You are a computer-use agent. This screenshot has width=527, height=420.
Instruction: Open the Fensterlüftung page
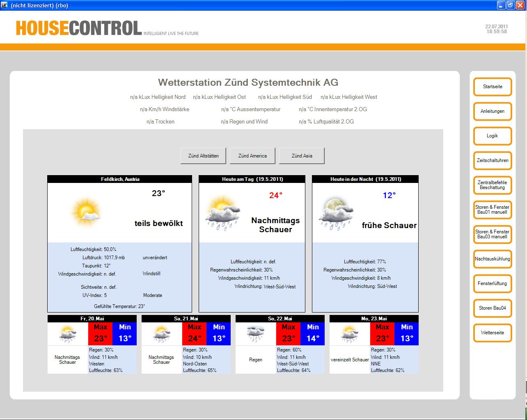[x=493, y=283]
